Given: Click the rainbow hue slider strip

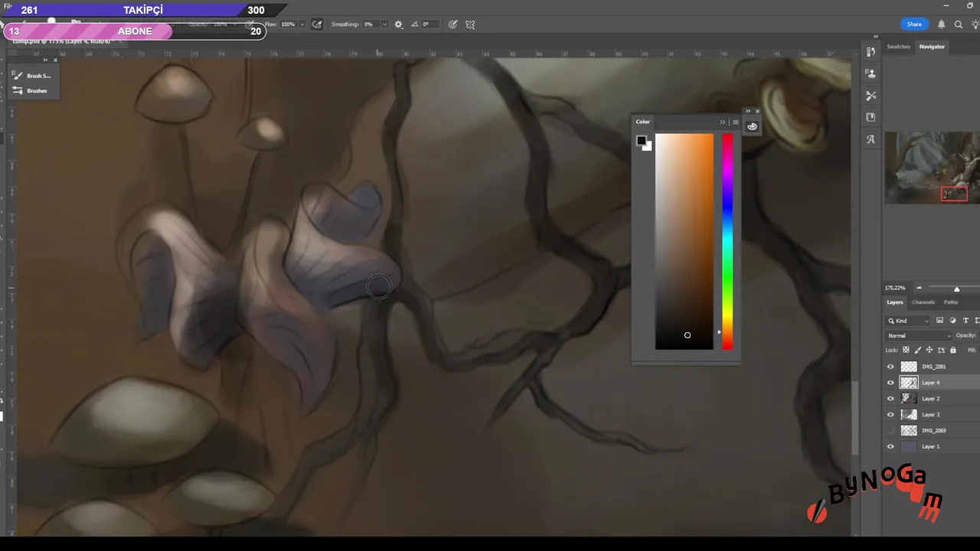Looking at the screenshot, I should [x=727, y=242].
